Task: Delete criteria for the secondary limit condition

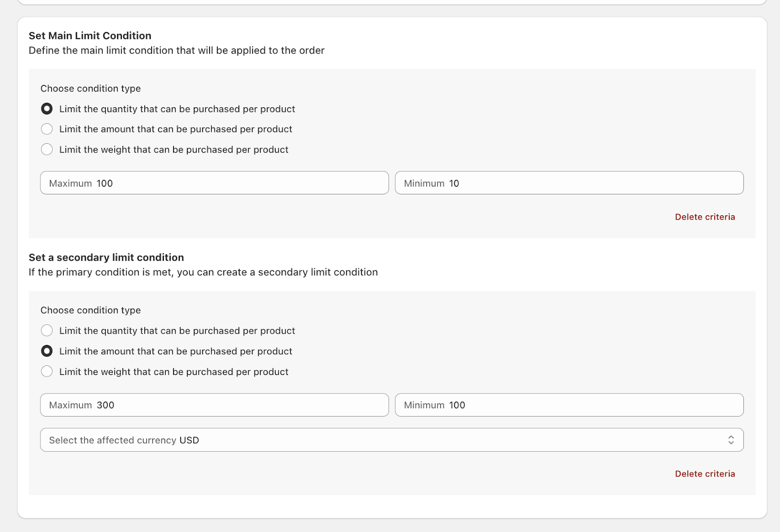Action: pyautogui.click(x=704, y=474)
